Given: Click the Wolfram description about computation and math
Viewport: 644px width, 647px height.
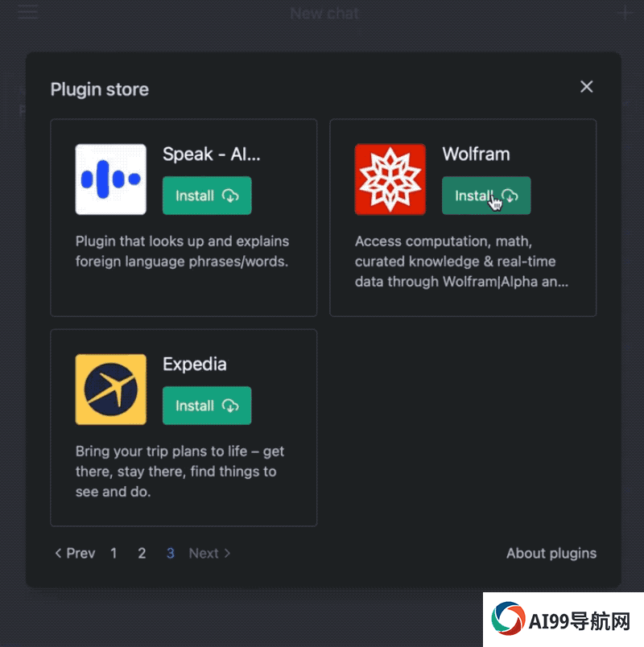Looking at the screenshot, I should pos(461,262).
